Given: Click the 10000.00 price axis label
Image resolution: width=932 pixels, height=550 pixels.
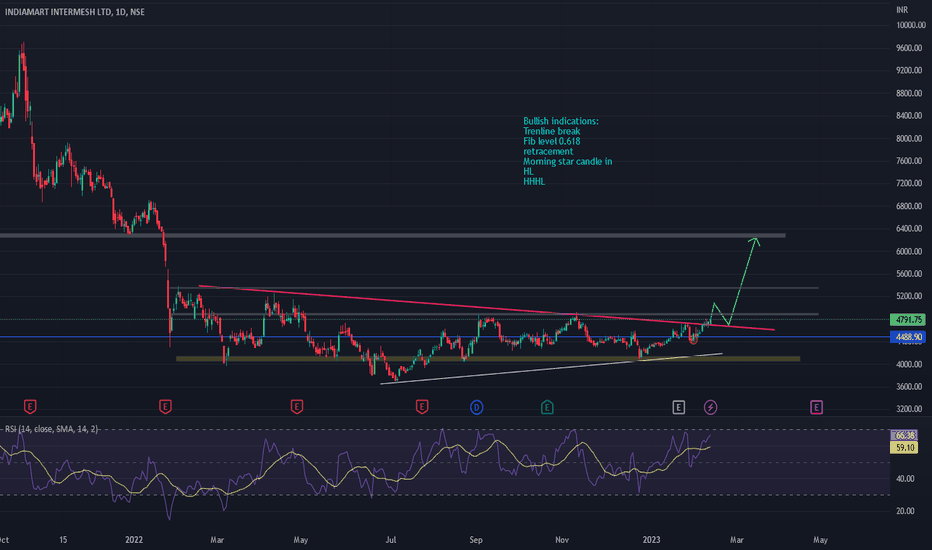Looking at the screenshot, I should pyautogui.click(x=911, y=26).
